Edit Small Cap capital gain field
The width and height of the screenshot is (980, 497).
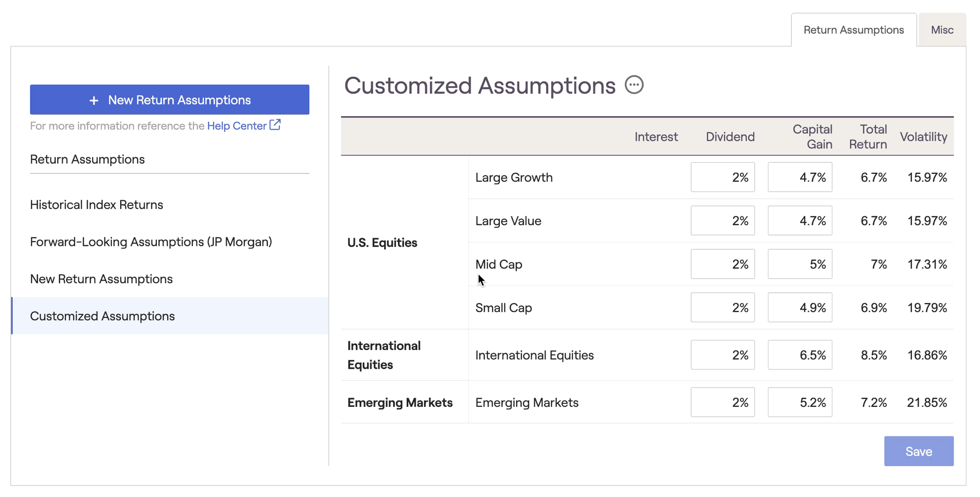coord(799,308)
